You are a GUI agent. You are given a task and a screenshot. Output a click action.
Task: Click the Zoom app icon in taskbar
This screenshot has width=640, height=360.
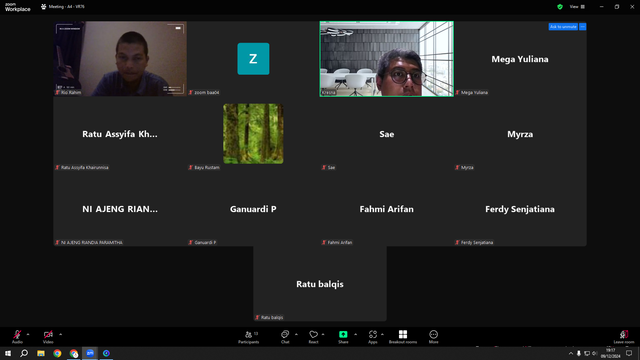(x=90, y=353)
